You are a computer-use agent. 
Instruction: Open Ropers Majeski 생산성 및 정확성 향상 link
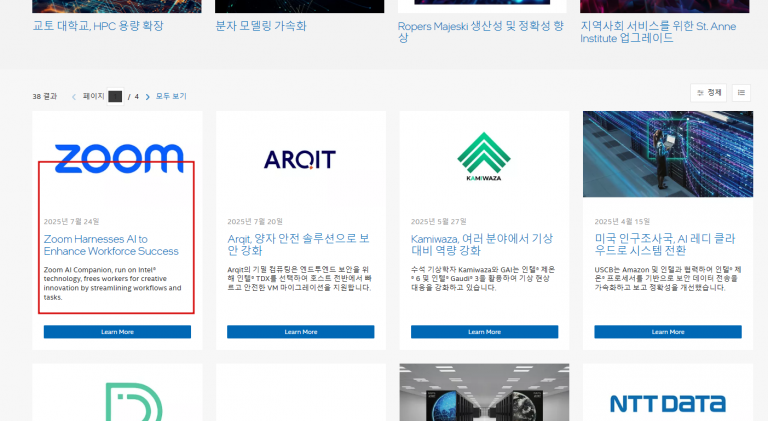[480, 32]
